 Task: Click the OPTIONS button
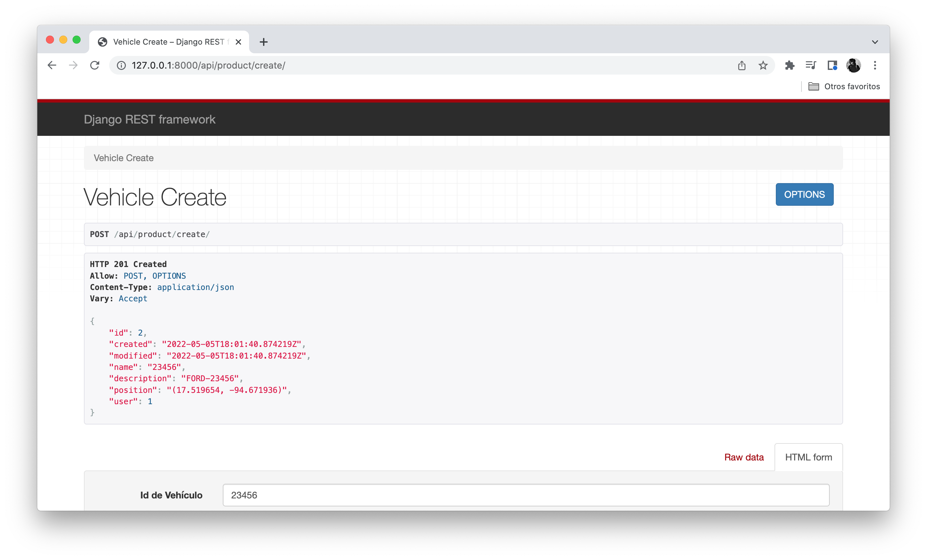[804, 194]
